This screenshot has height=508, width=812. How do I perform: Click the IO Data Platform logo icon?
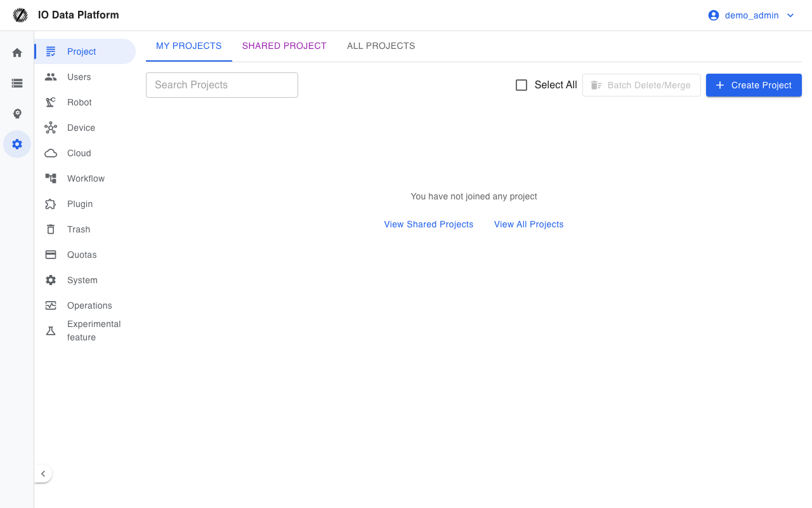[20, 15]
